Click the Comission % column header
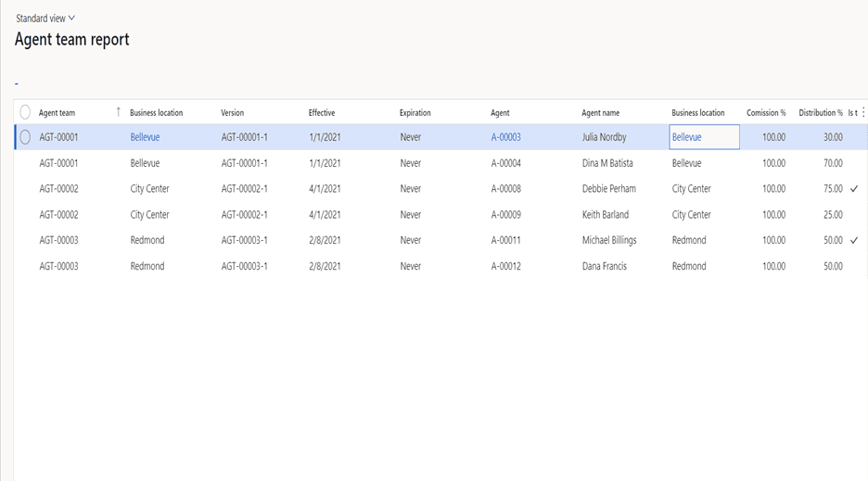This screenshot has width=868, height=481. point(766,112)
